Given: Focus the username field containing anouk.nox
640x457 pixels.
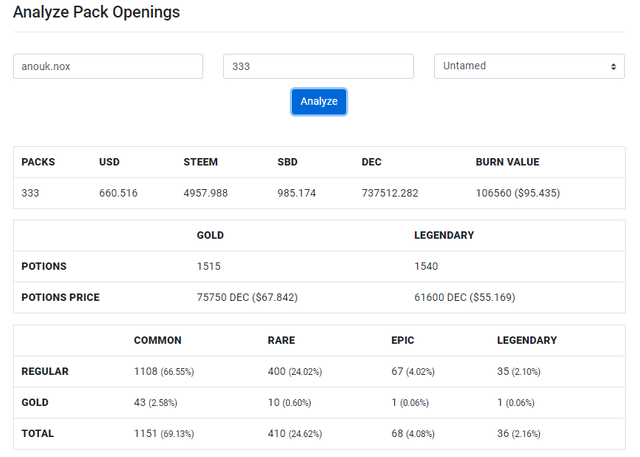Looking at the screenshot, I should tap(108, 66).
